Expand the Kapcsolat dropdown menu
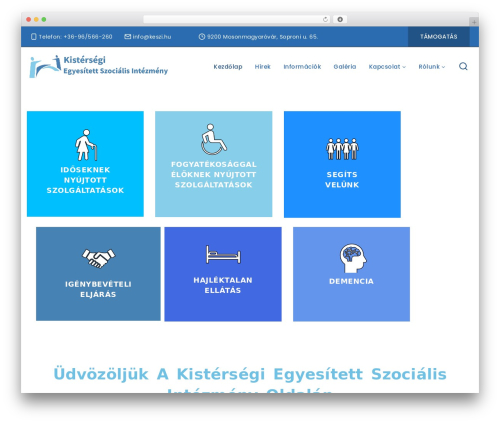This screenshot has height=423, width=500. pos(387,67)
